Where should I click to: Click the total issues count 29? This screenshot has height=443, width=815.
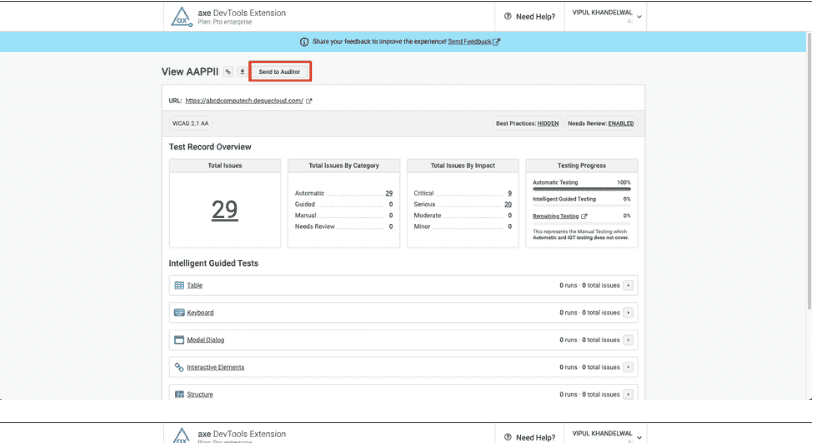[x=225, y=209]
